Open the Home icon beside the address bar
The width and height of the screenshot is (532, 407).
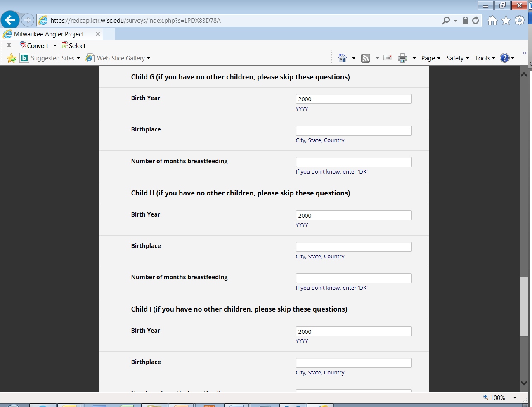[x=492, y=20]
